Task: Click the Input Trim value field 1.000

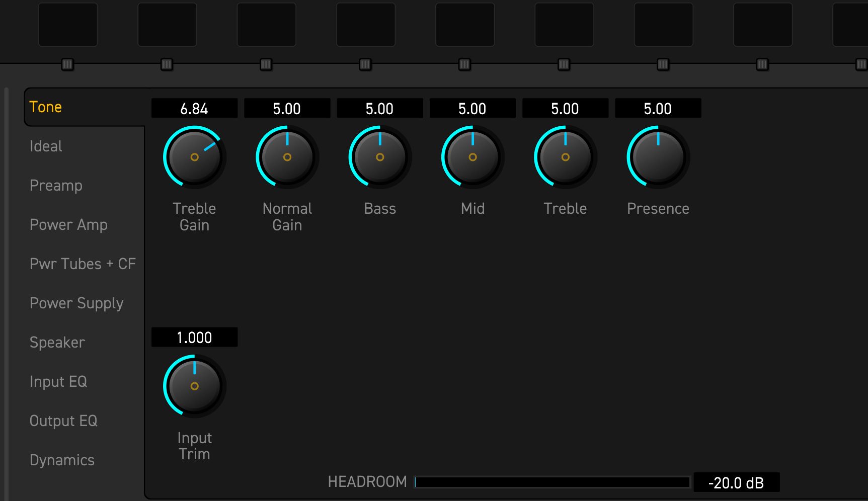Action: tap(194, 338)
